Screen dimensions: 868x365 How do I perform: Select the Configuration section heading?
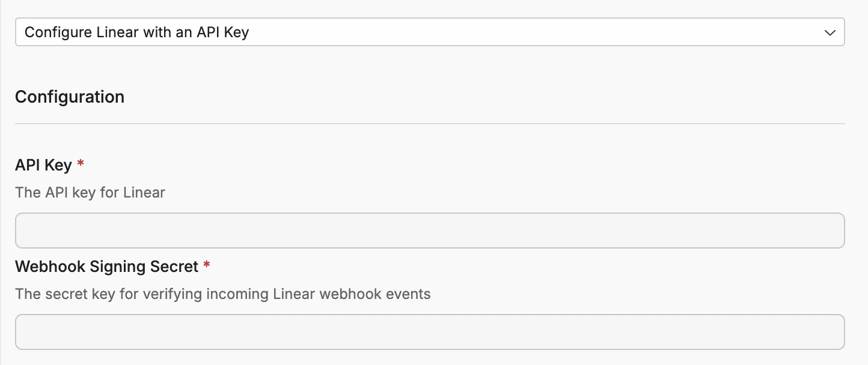69,96
